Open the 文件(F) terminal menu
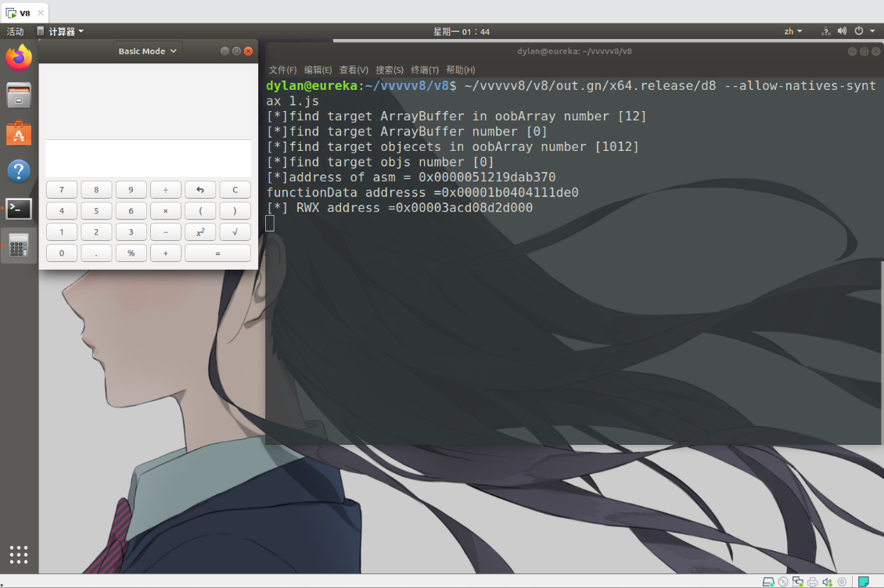884x588 pixels. [282, 70]
